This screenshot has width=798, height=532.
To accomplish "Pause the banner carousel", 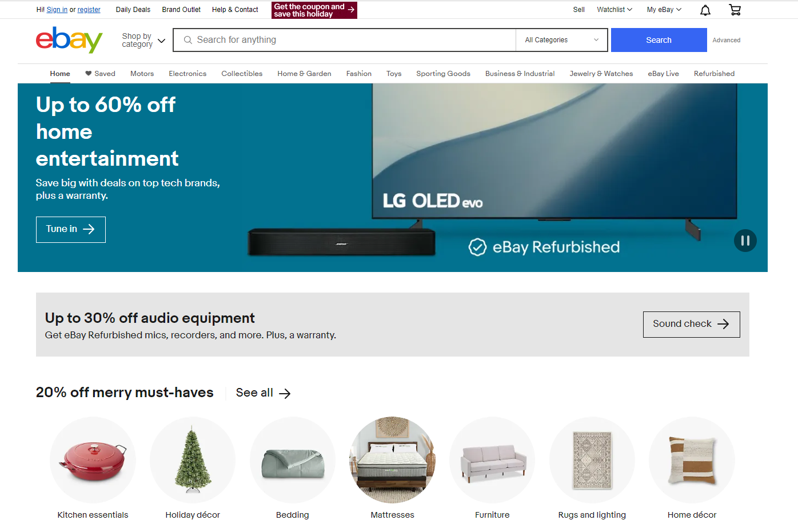I will [745, 241].
